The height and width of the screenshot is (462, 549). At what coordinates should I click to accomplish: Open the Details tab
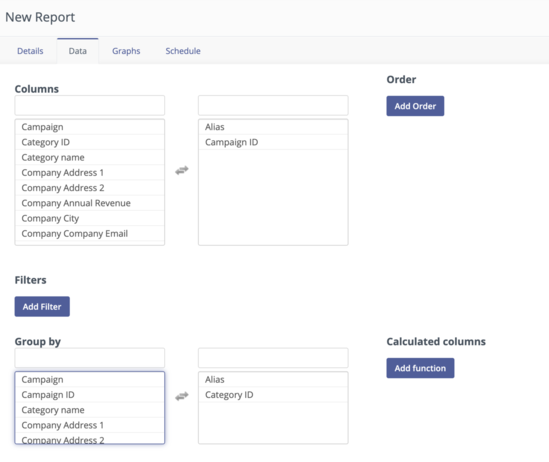click(x=30, y=51)
